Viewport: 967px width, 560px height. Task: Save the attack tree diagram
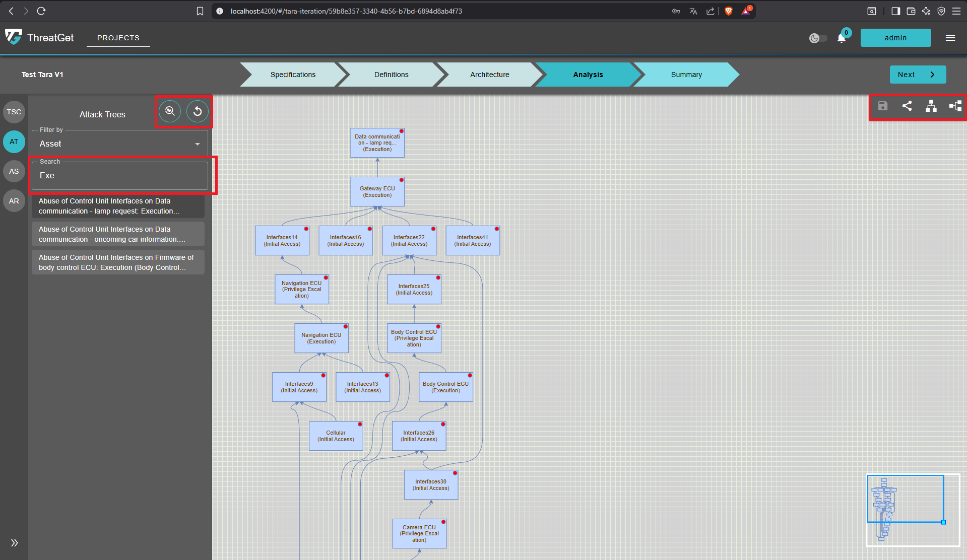coord(882,106)
